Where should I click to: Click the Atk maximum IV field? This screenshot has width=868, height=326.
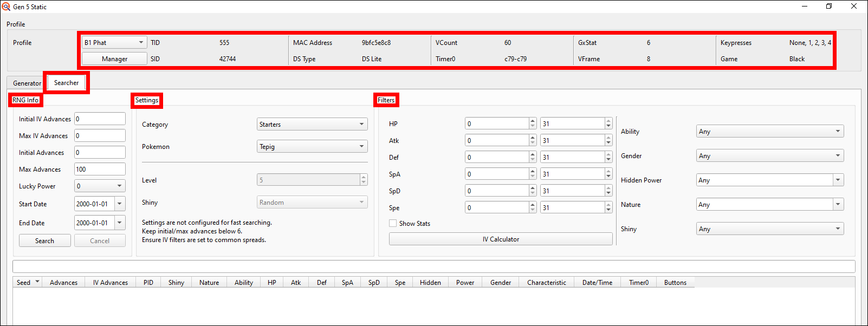click(572, 140)
